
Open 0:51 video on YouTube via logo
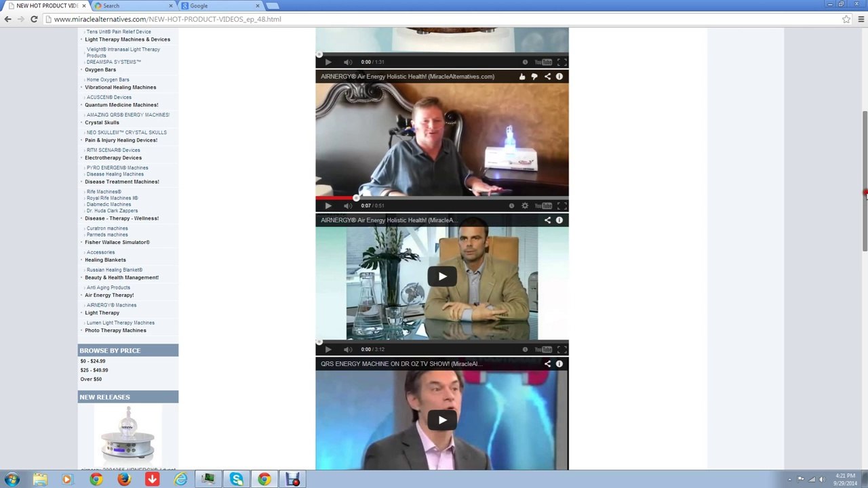click(543, 205)
